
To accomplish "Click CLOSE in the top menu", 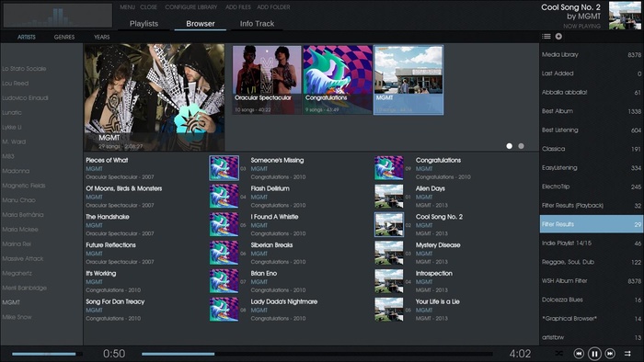I will [148, 7].
